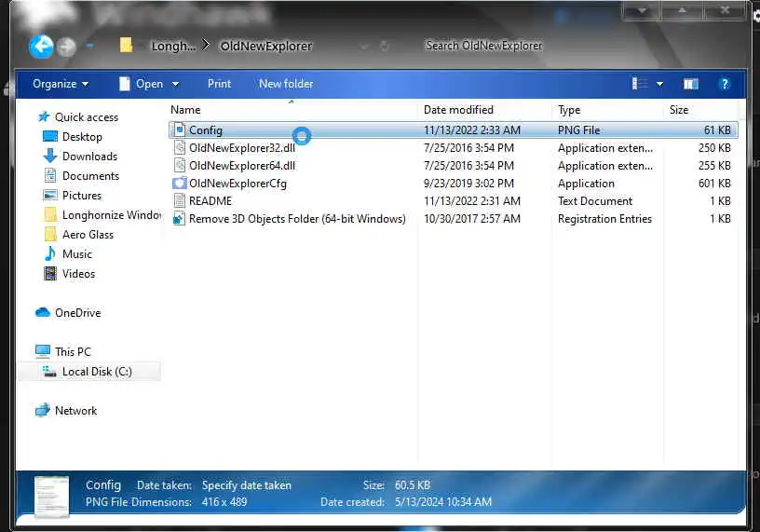Image resolution: width=760 pixels, height=532 pixels.
Task: Open Aero Glass folder in sidebar
Action: click(88, 235)
